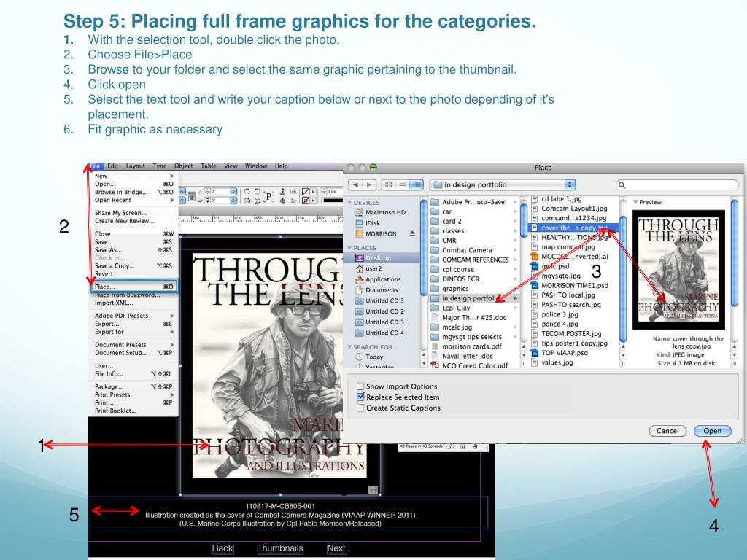Enable Show Import Options checkbox

click(x=360, y=386)
